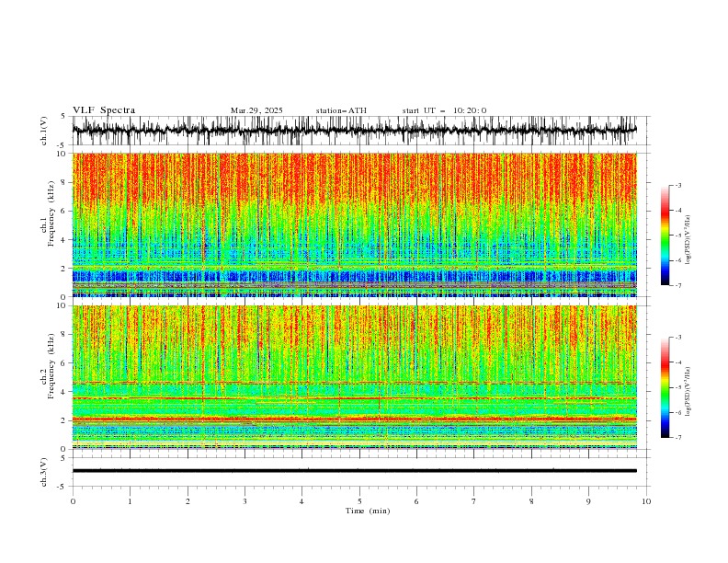
Task: Click the ch.2 "Frequency (kHz)" axis label
Action: pyautogui.click(x=51, y=365)
